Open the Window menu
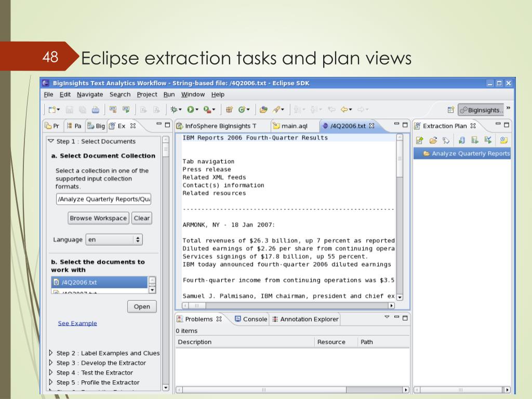 click(x=193, y=95)
